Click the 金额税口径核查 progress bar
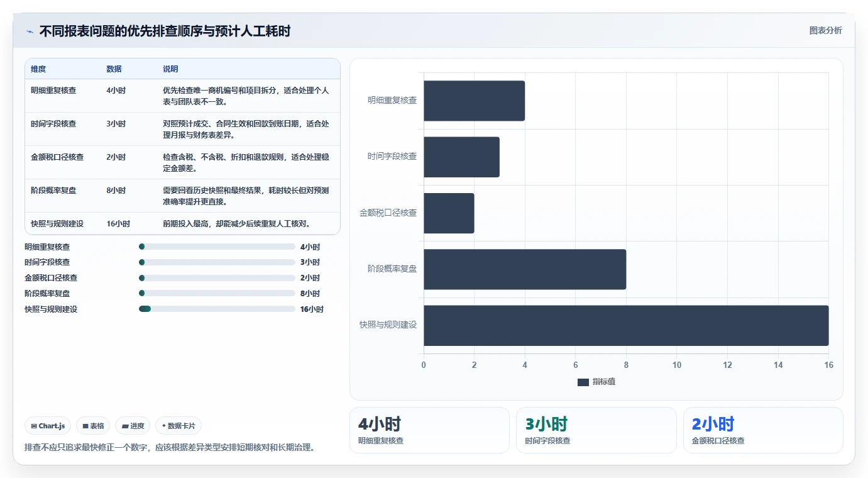 tap(217, 278)
